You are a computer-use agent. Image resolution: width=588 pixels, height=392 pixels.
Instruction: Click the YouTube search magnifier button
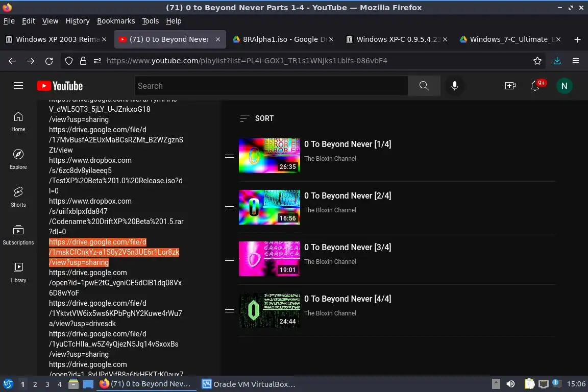[424, 86]
